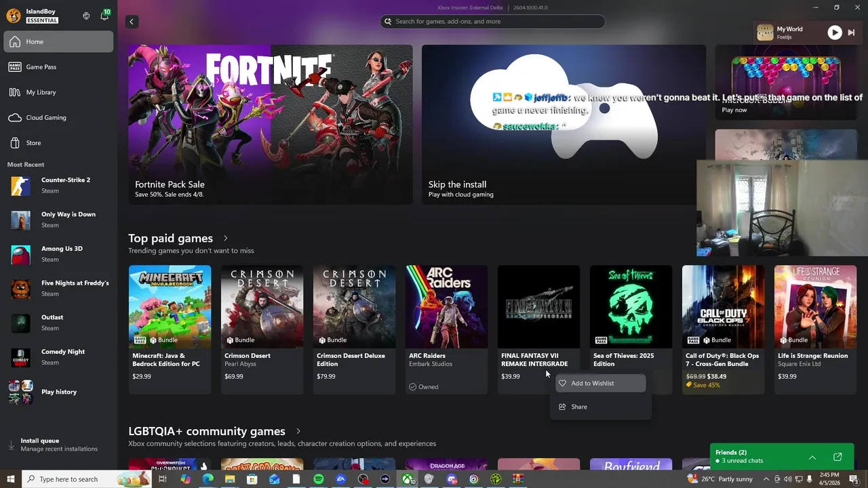Open Skip the install cloud gaming banner
This screenshot has height=488, width=868.
(x=564, y=124)
